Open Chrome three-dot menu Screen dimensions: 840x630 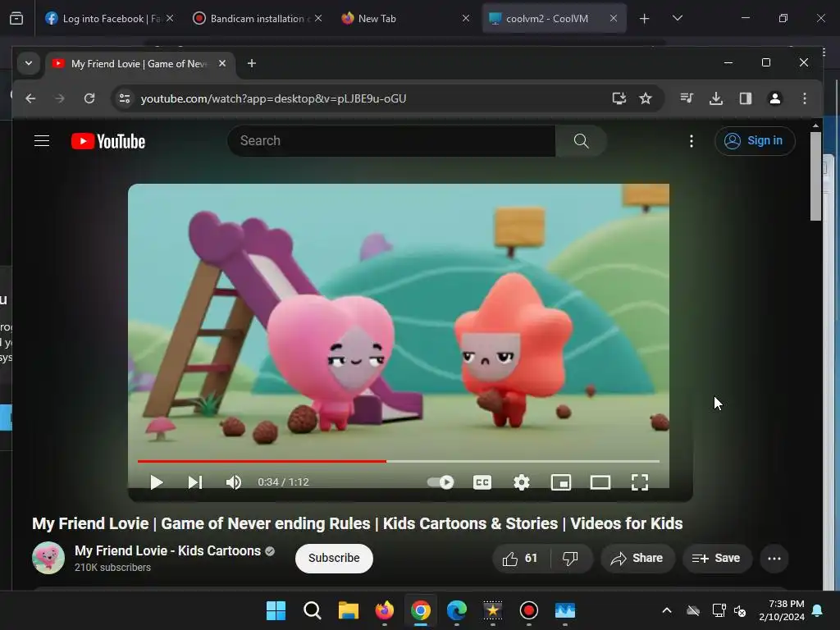click(x=805, y=98)
